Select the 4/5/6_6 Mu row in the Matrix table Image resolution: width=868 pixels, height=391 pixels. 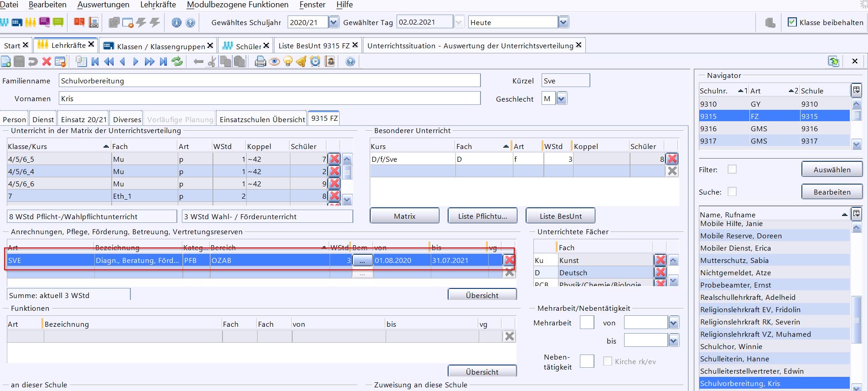(167, 184)
